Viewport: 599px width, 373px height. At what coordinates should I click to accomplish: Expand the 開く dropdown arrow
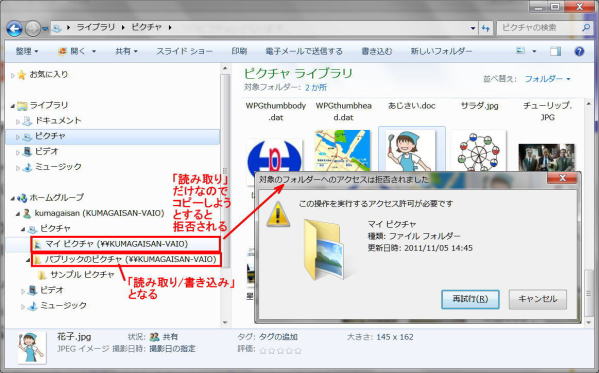click(94, 51)
